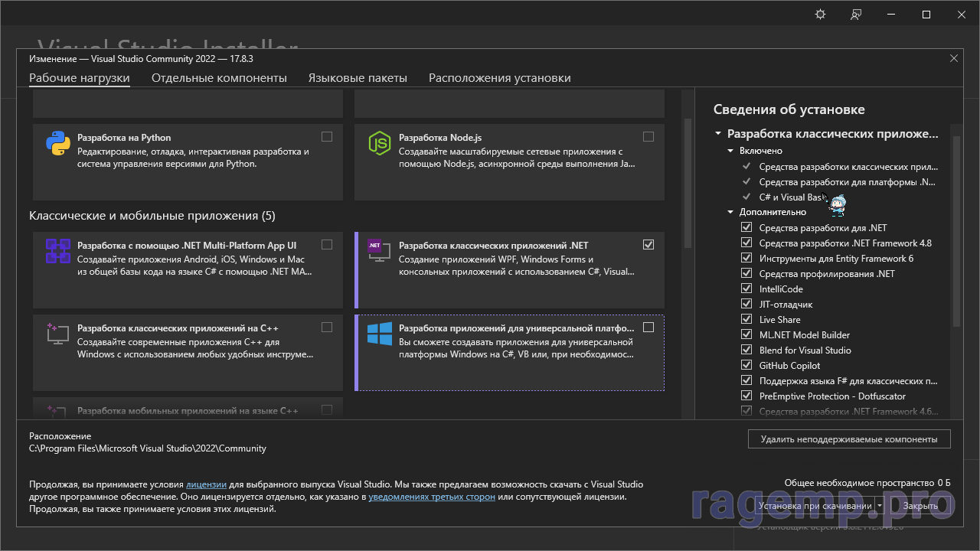980x551 pixels.
Task: Click Установка при скачивании button
Action: pos(815,506)
